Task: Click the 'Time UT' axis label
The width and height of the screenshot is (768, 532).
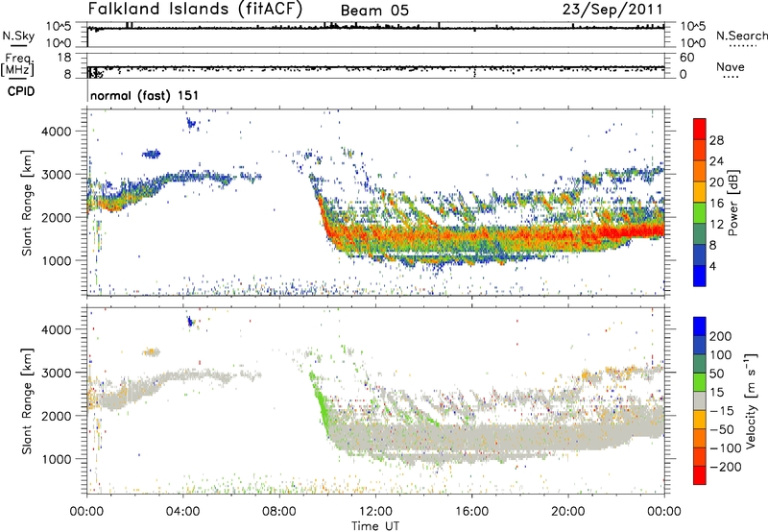Action: pos(375,525)
